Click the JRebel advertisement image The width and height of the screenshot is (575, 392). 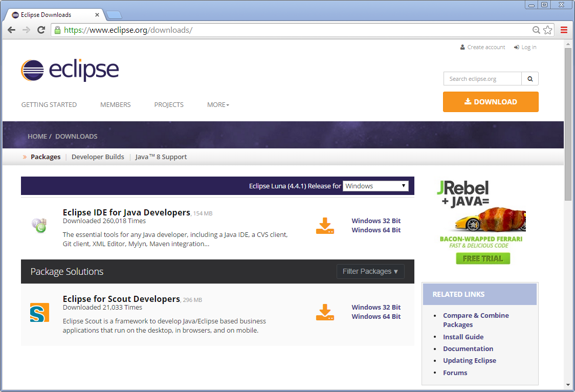(x=481, y=222)
